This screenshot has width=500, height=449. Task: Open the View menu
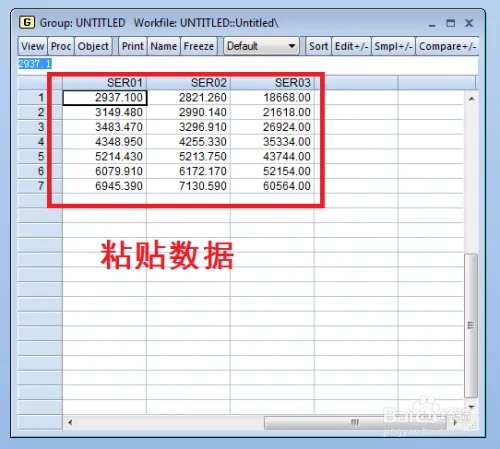point(33,46)
